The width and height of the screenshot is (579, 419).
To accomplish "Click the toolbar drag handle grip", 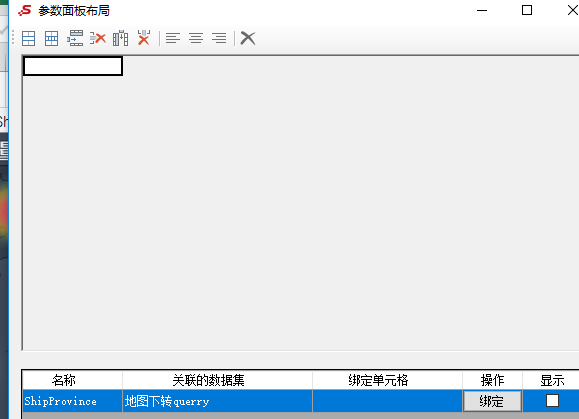I will click(13, 38).
